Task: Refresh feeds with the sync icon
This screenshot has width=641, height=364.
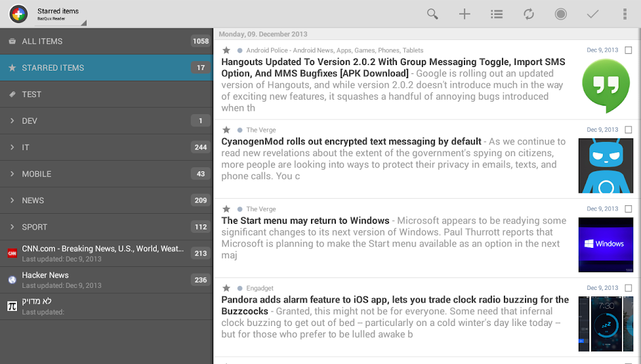Action: click(x=529, y=14)
